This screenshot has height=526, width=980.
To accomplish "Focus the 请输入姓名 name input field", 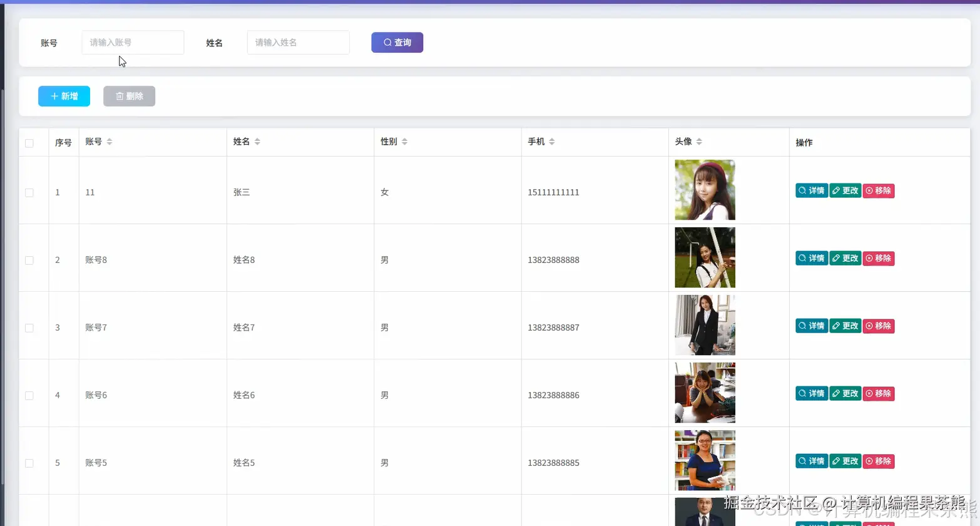I will click(x=298, y=43).
